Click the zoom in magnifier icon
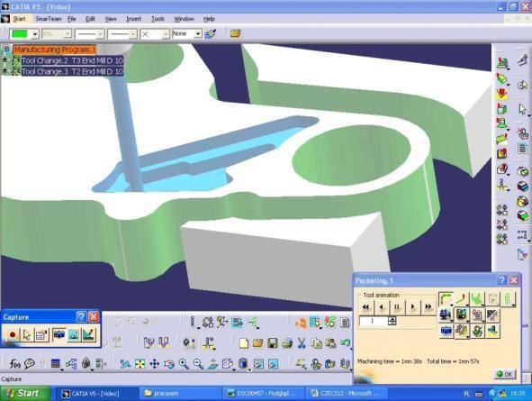 [184, 364]
